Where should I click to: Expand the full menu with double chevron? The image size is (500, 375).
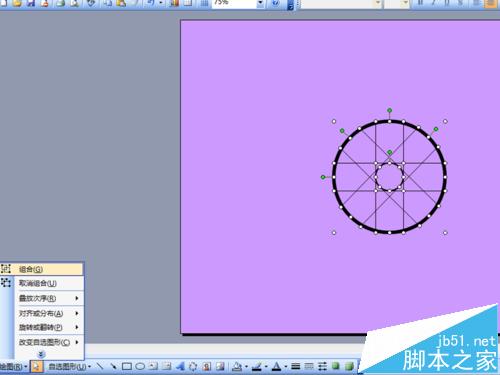tap(41, 354)
